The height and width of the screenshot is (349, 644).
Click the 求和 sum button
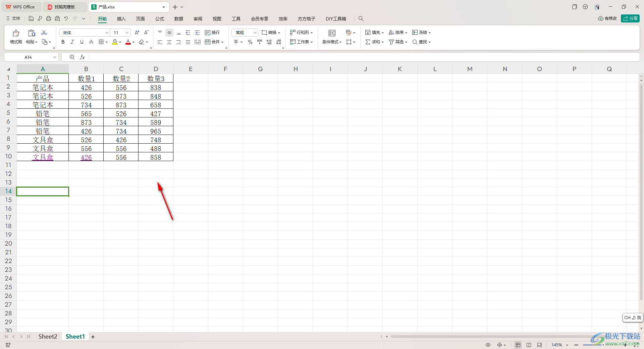tap(374, 42)
